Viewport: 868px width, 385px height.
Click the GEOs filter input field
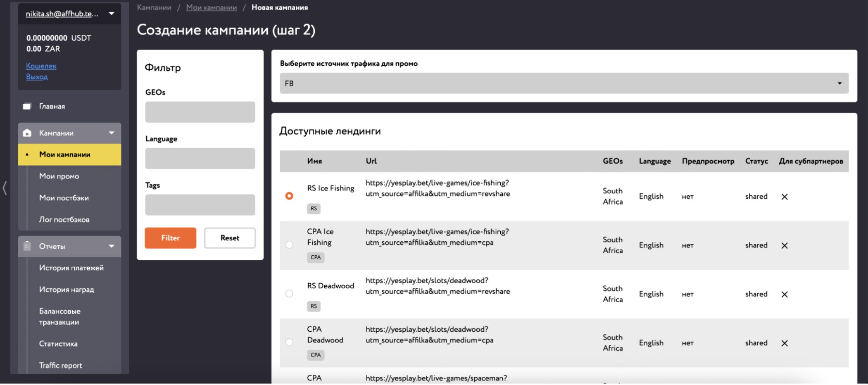coord(200,112)
